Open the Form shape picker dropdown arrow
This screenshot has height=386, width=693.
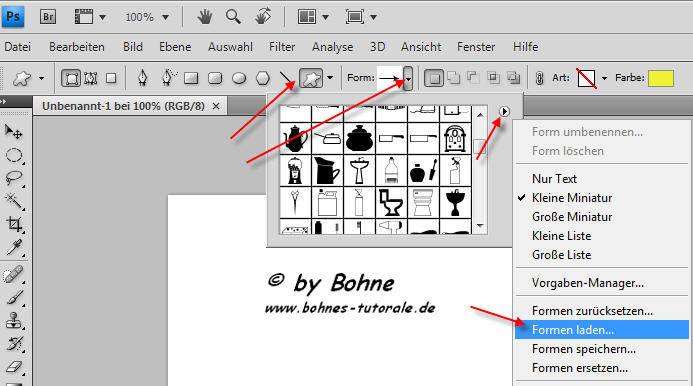(x=408, y=79)
